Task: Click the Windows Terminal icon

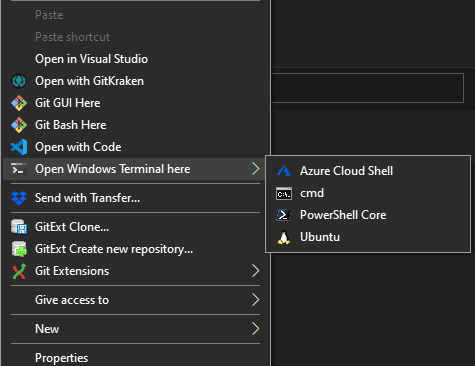Action: tap(19, 169)
